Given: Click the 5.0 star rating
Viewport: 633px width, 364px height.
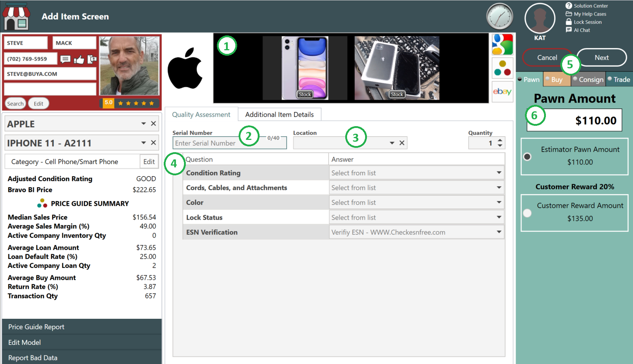Looking at the screenshot, I should pos(129,103).
